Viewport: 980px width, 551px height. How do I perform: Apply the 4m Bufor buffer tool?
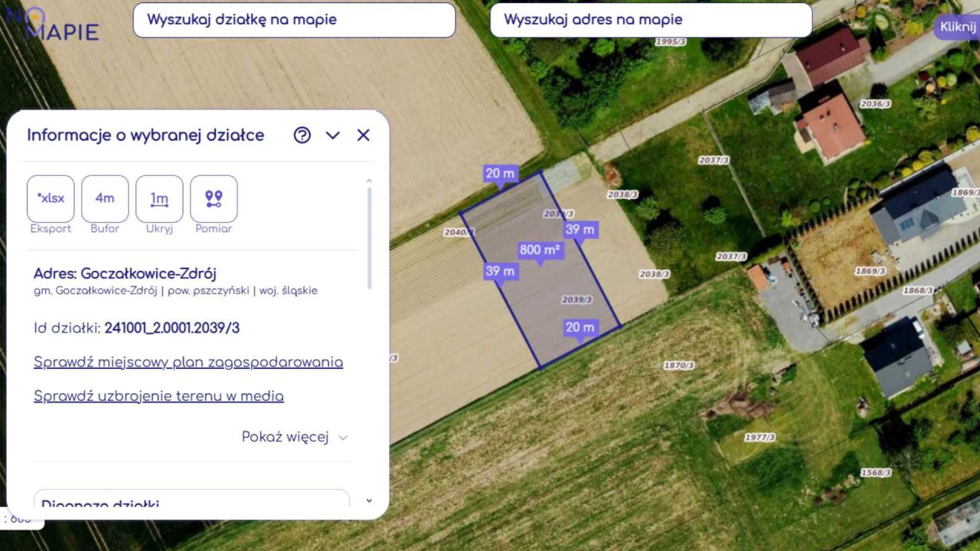point(105,198)
